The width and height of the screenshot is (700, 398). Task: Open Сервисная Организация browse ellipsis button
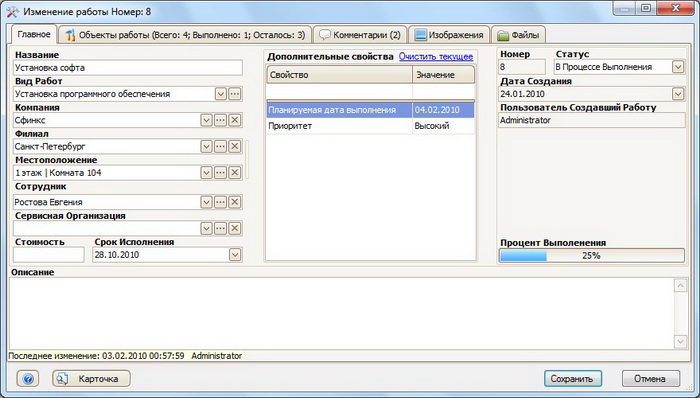coord(221,228)
